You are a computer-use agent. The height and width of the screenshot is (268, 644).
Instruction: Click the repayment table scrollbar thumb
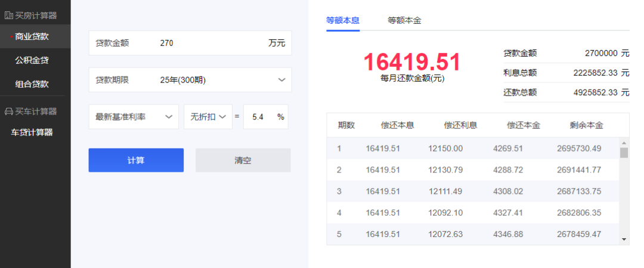click(x=624, y=153)
